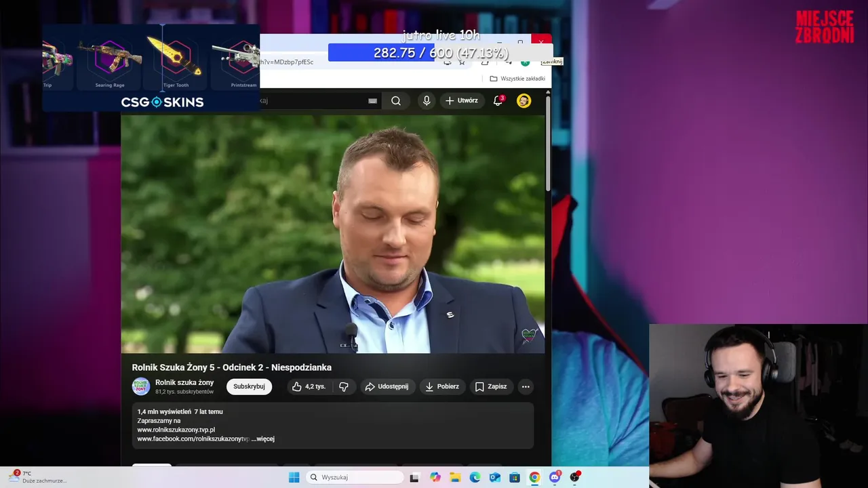Viewport: 868px width, 488px height.
Task: Save video with Zapisz button
Action: (491, 386)
